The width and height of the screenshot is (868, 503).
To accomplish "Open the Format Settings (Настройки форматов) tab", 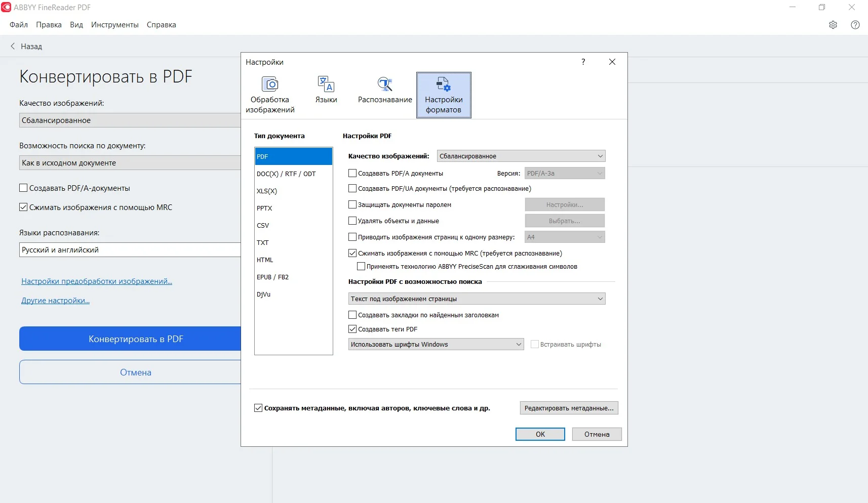I will point(444,95).
